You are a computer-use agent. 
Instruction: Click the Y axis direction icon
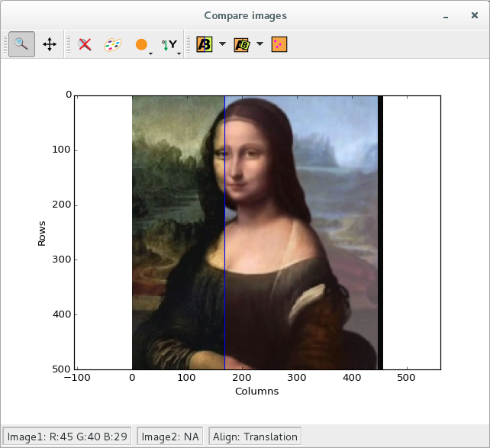click(x=169, y=44)
